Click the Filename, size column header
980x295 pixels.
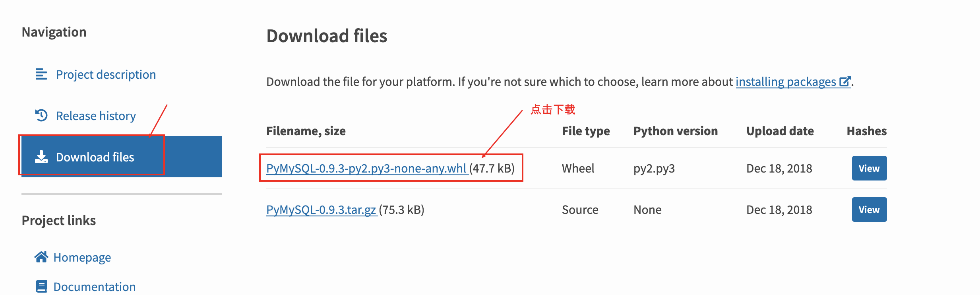click(306, 131)
